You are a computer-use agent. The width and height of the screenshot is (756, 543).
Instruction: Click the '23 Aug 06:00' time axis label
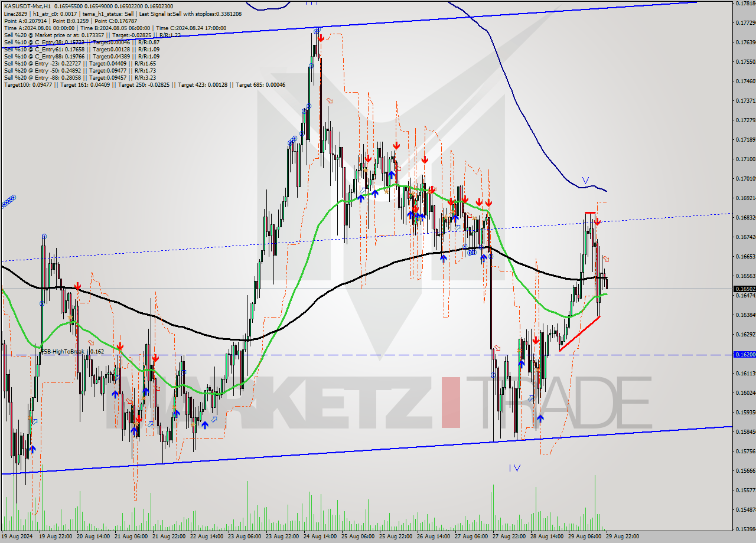[244, 537]
